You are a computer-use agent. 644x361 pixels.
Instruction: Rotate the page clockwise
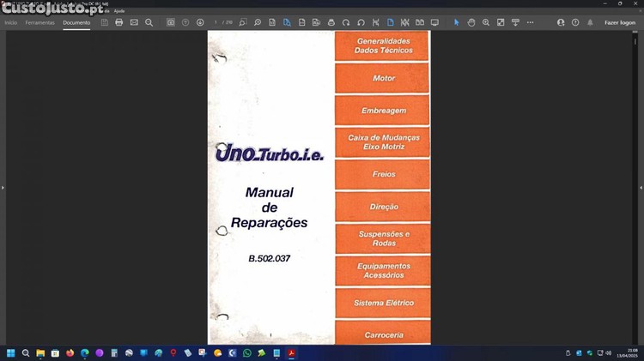(x=346, y=22)
